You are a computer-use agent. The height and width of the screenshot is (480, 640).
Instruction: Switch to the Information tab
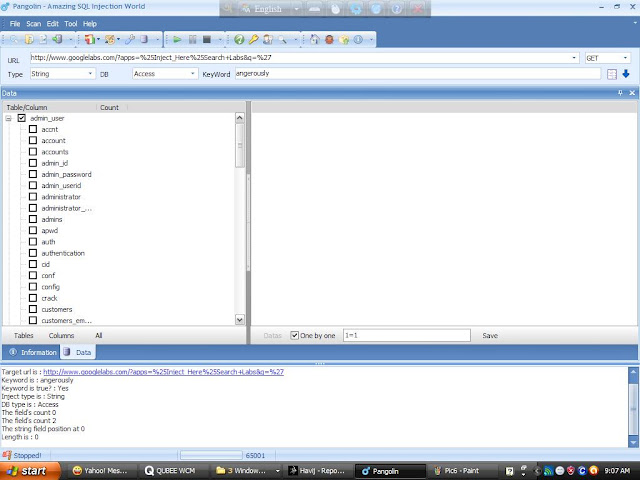33,352
